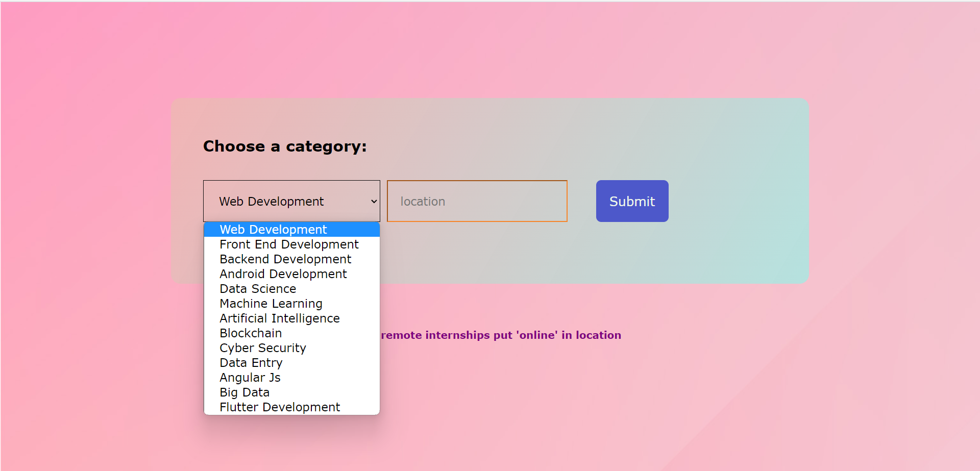Open the category selection dropdown chevron

click(x=373, y=201)
